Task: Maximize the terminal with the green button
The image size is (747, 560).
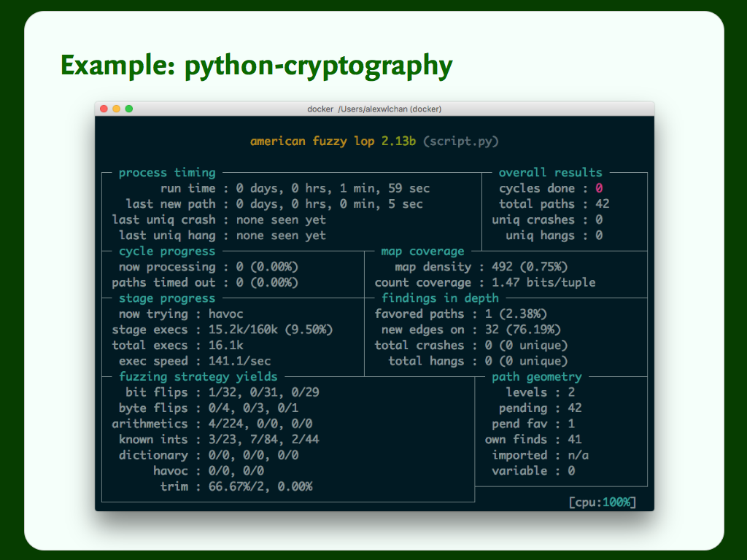Action: point(128,109)
